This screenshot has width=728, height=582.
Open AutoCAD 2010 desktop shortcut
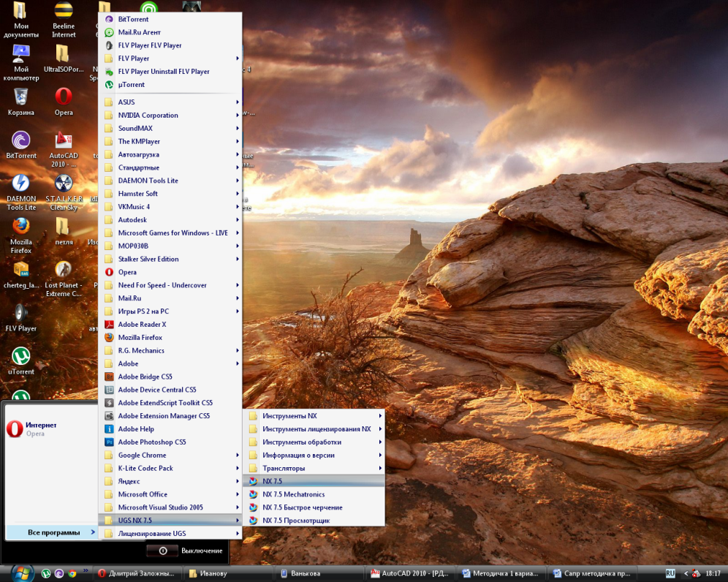pyautogui.click(x=64, y=150)
